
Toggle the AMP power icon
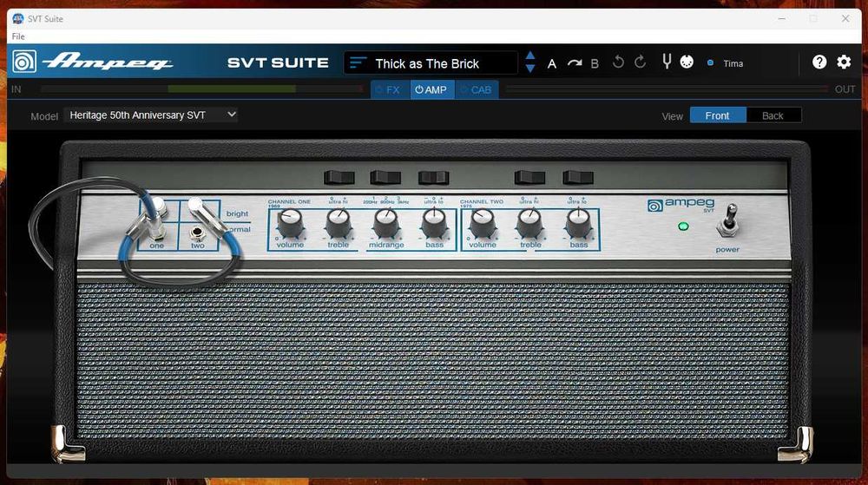click(419, 89)
